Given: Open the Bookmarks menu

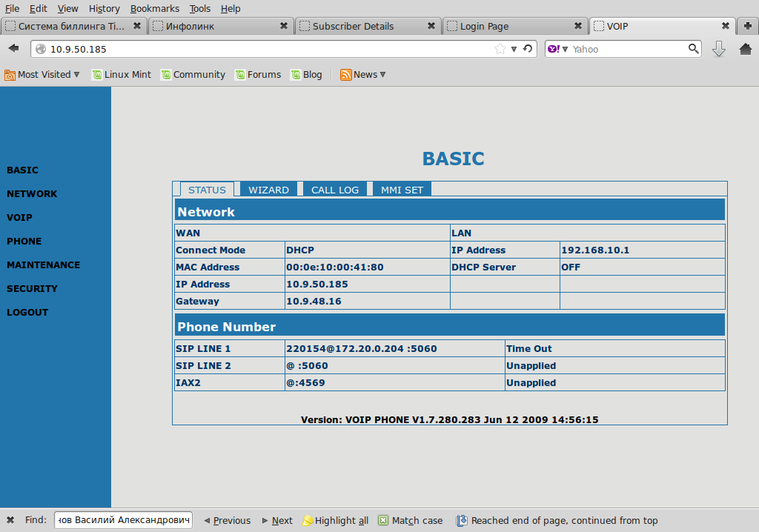Looking at the screenshot, I should click(154, 8).
